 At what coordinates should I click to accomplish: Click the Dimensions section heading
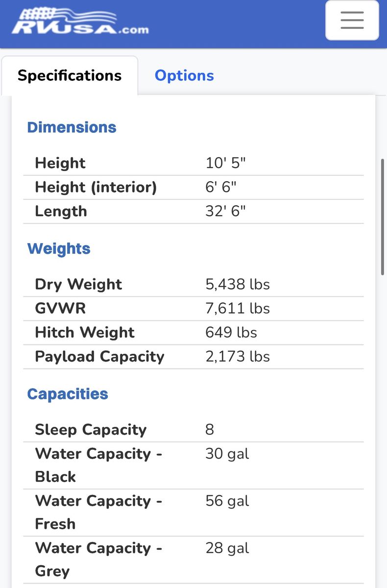pyautogui.click(x=72, y=127)
